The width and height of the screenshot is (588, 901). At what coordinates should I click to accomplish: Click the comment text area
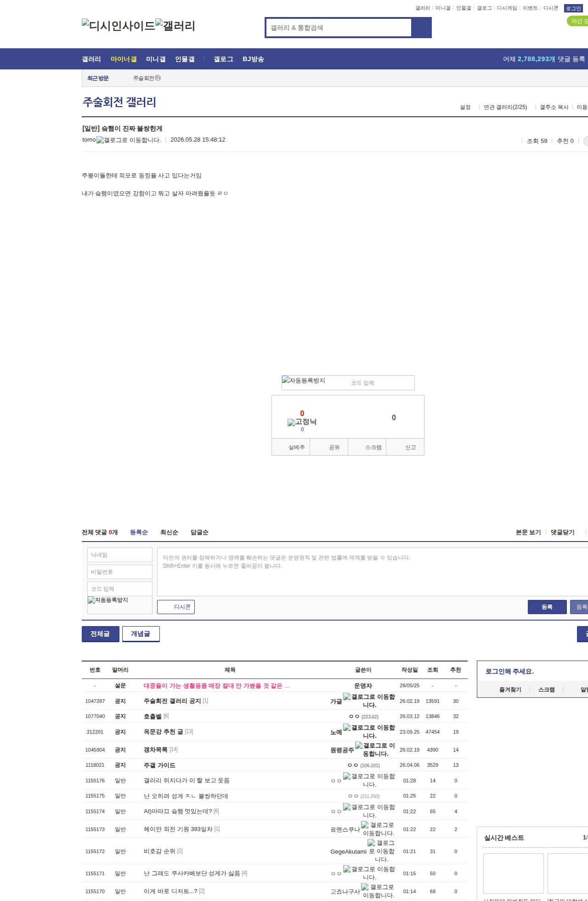(x=373, y=572)
